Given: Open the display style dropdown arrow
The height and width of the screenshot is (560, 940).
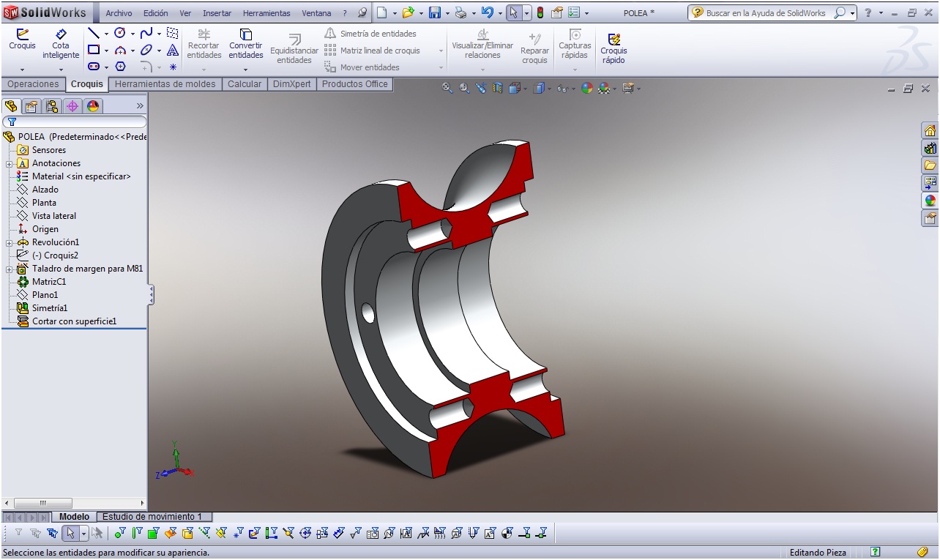Looking at the screenshot, I should pos(549,89).
